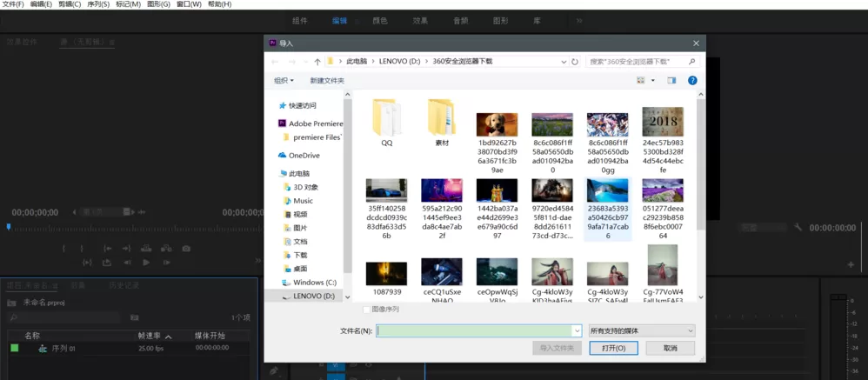Click the search magnifier icon
This screenshot has width=868, height=380.
point(691,62)
